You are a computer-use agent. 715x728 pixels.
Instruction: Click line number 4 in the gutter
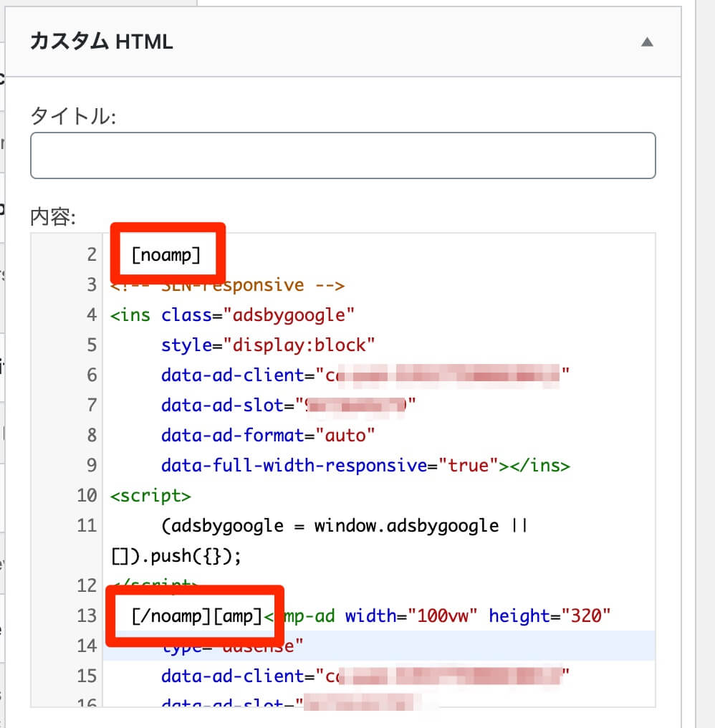click(x=92, y=315)
